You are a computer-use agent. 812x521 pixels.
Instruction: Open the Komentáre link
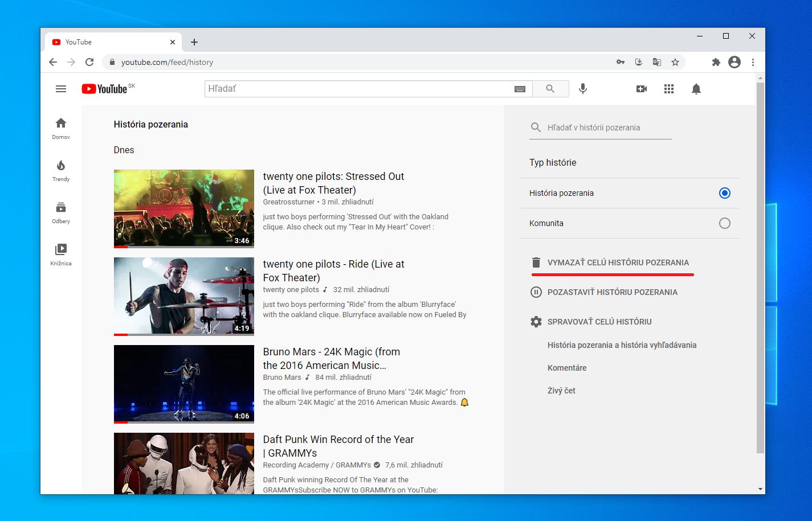567,368
